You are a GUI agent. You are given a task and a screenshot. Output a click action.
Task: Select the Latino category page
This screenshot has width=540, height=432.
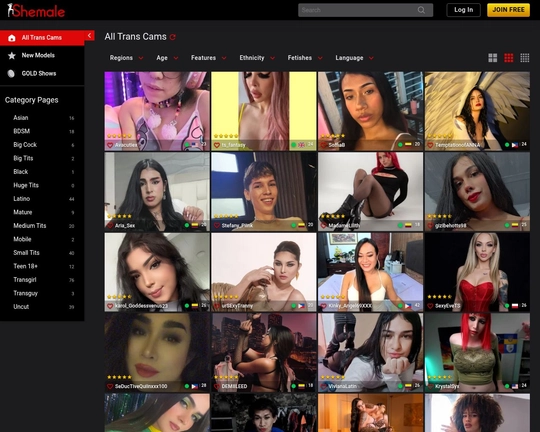(x=22, y=199)
